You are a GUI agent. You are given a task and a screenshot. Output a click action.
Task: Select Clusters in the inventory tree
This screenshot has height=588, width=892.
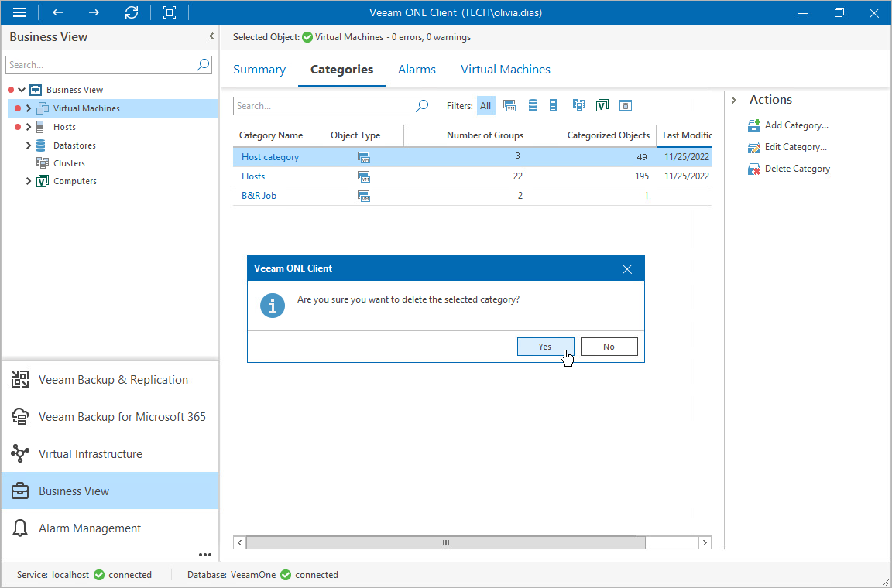click(69, 163)
